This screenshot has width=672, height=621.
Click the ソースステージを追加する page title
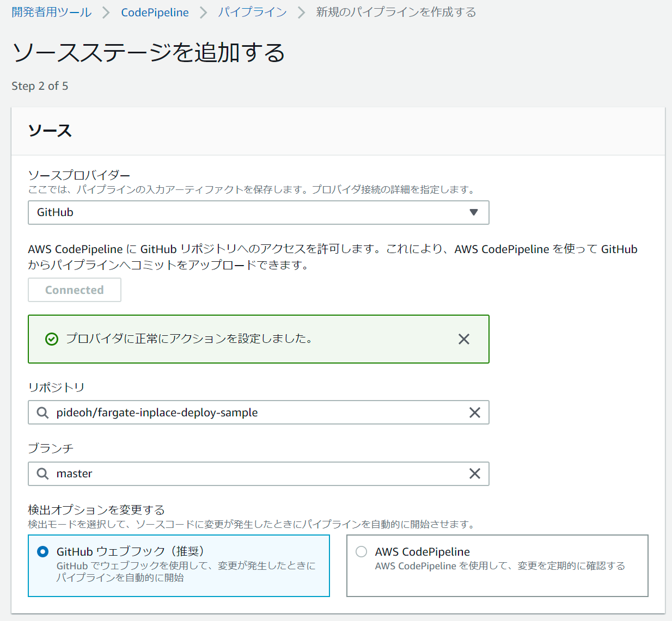[148, 53]
